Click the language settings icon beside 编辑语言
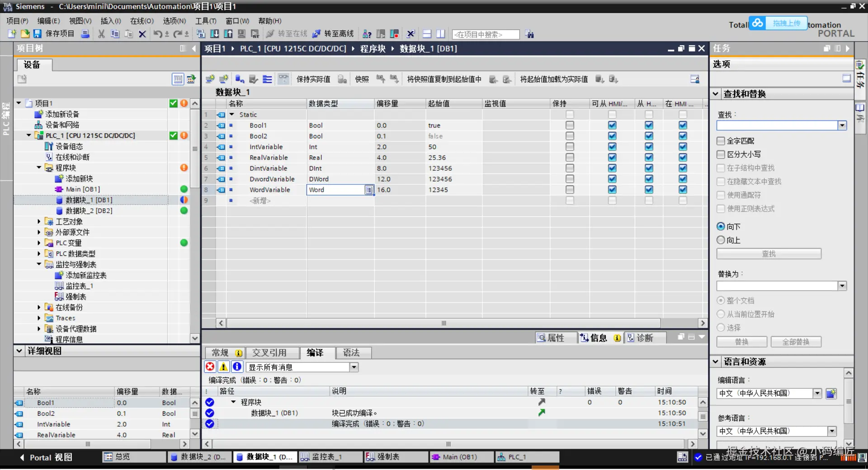This screenshot has width=868, height=470. click(x=831, y=393)
